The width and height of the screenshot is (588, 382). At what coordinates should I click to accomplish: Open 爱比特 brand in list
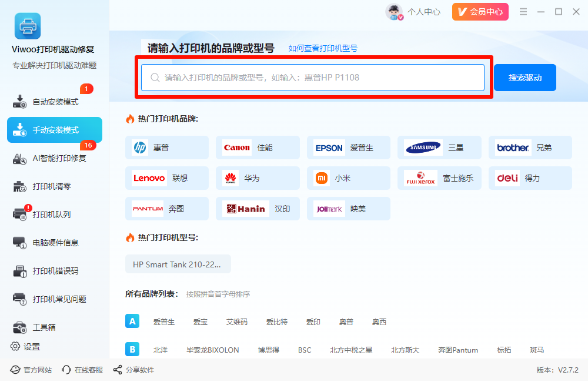point(277,321)
